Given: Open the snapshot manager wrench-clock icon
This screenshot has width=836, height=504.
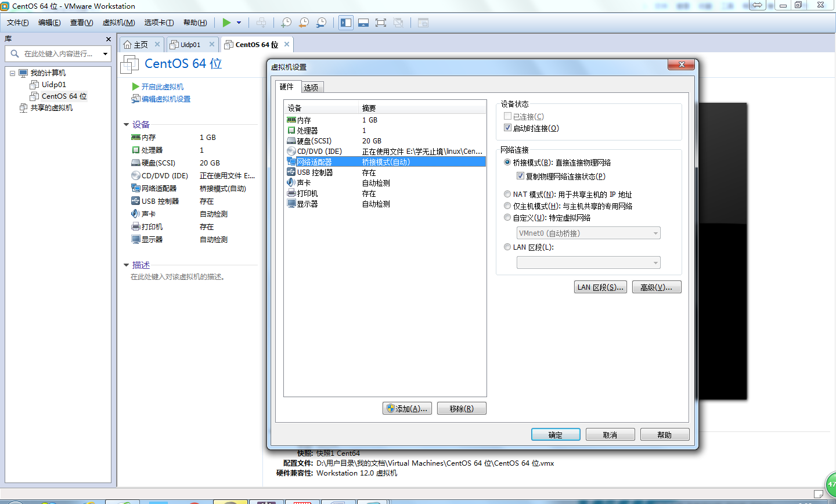Looking at the screenshot, I should 321,23.
